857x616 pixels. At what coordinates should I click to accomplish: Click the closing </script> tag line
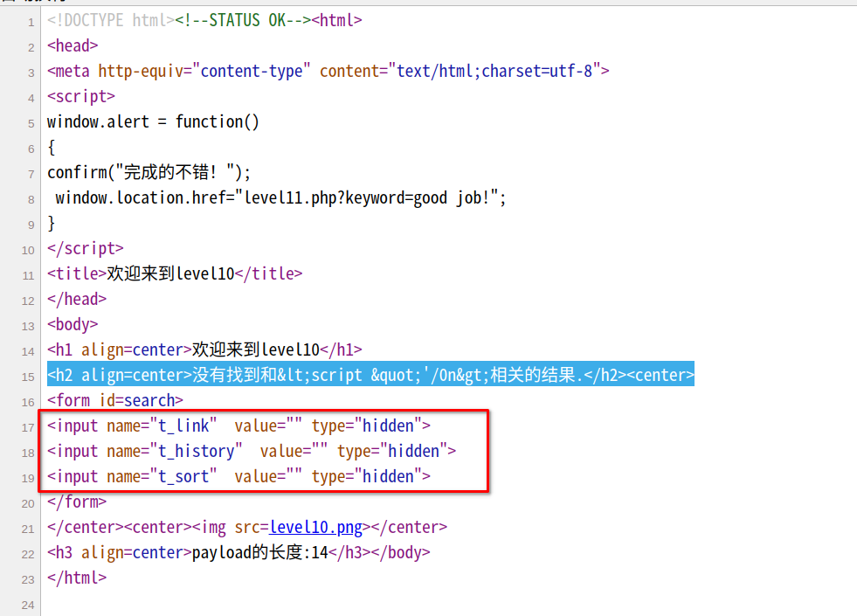pyautogui.click(x=86, y=249)
